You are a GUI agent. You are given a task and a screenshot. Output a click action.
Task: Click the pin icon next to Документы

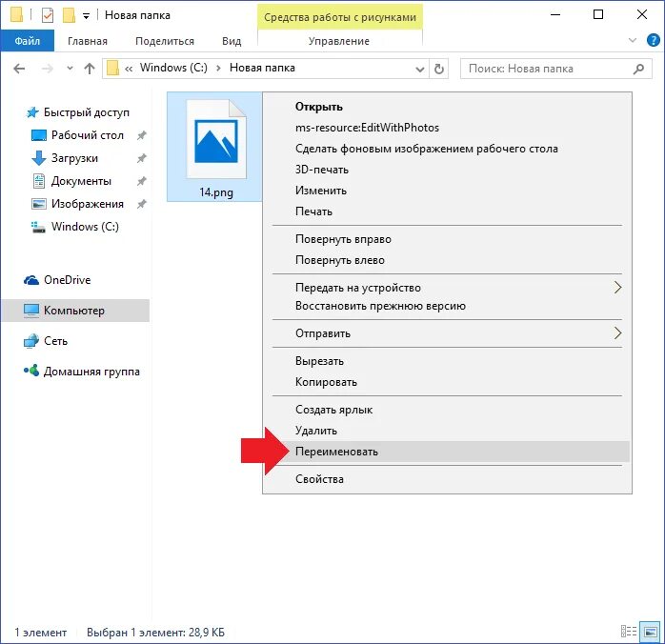141,181
